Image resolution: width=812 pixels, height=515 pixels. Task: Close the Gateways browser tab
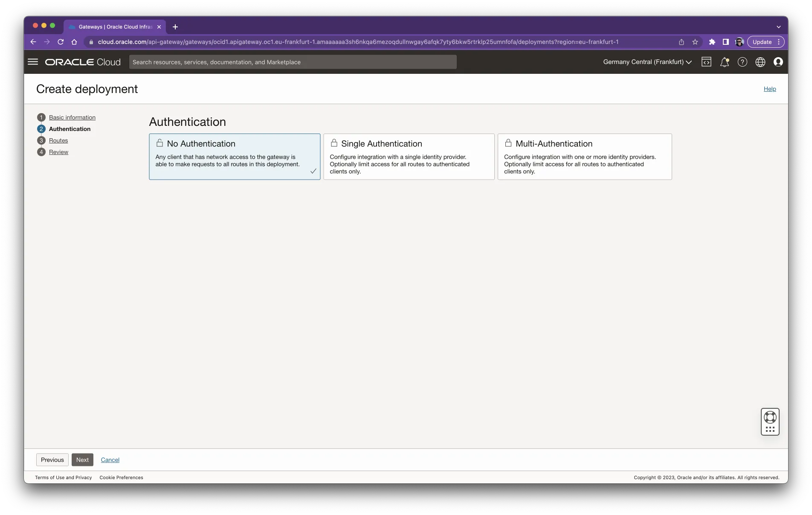click(x=159, y=27)
